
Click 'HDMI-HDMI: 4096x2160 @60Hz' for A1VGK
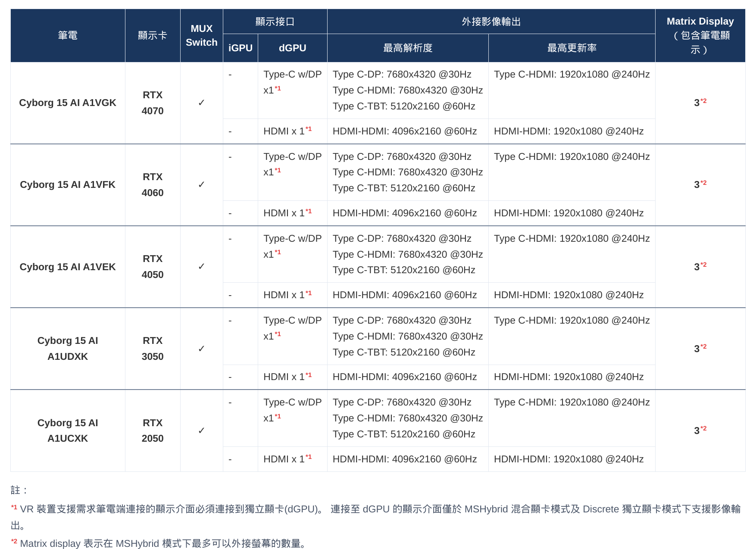pos(405,131)
